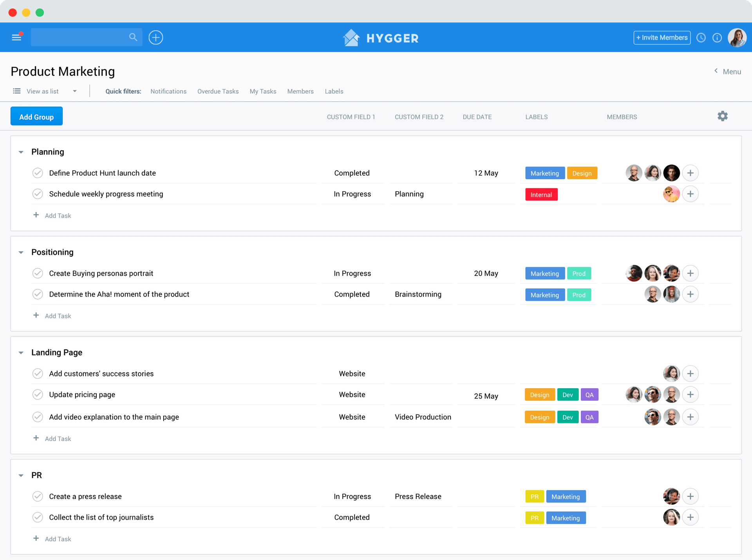The width and height of the screenshot is (752, 560).
Task: Open the hamburger menu with notification dot
Action: point(16,38)
